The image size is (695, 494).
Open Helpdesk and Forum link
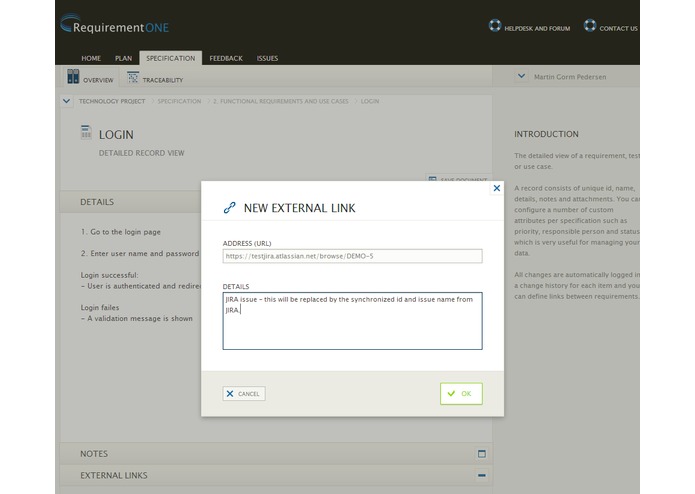(537, 28)
